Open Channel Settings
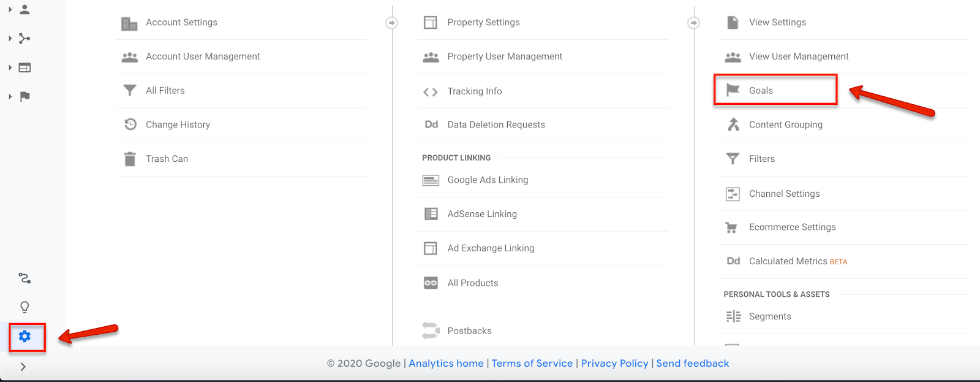This screenshot has height=382, width=980. (x=784, y=194)
